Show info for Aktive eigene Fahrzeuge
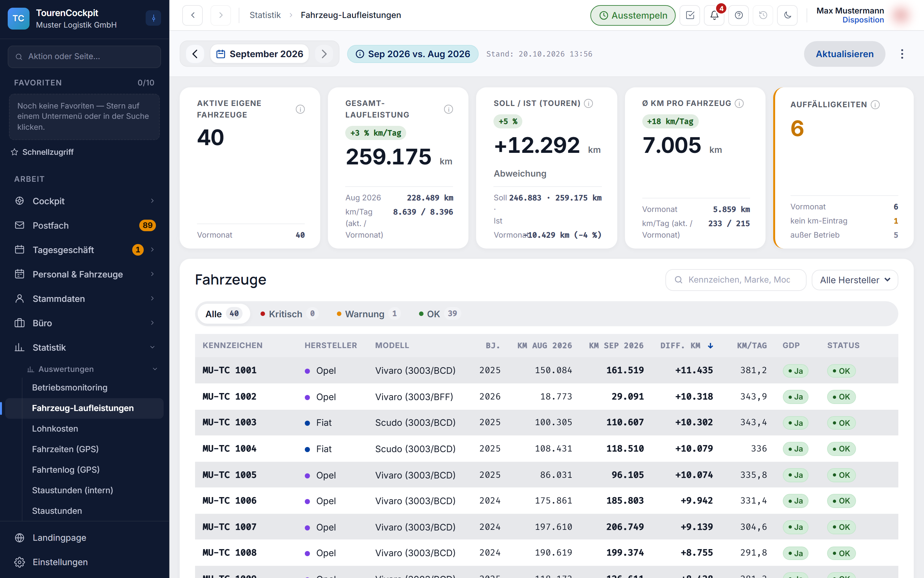This screenshot has width=924, height=578. click(x=300, y=109)
